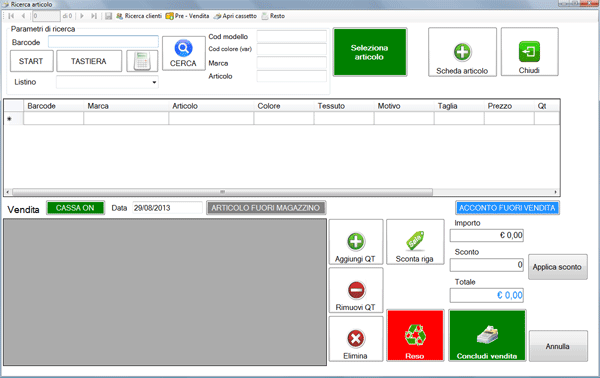Click Sconta riga sale tag button

[x=415, y=242]
